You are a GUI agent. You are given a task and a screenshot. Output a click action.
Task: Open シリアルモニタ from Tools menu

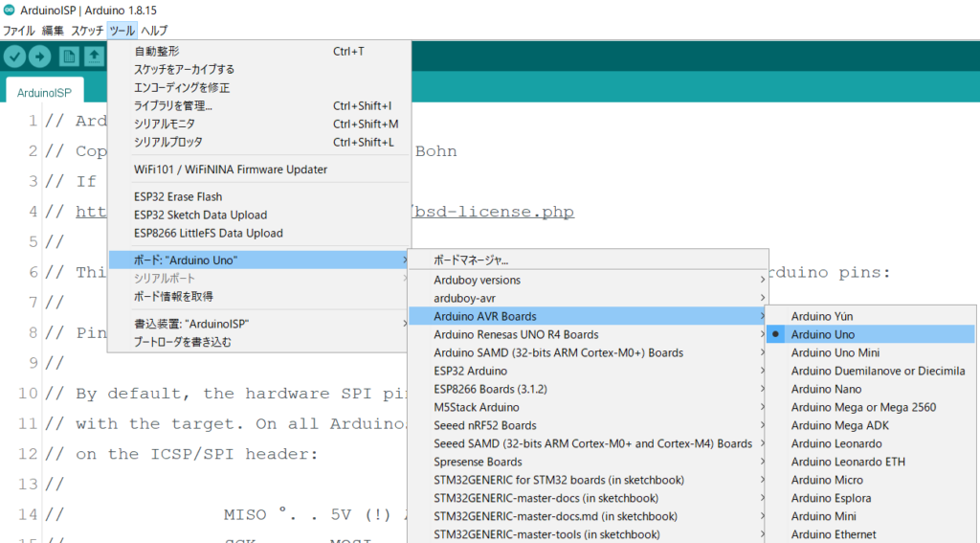[165, 124]
